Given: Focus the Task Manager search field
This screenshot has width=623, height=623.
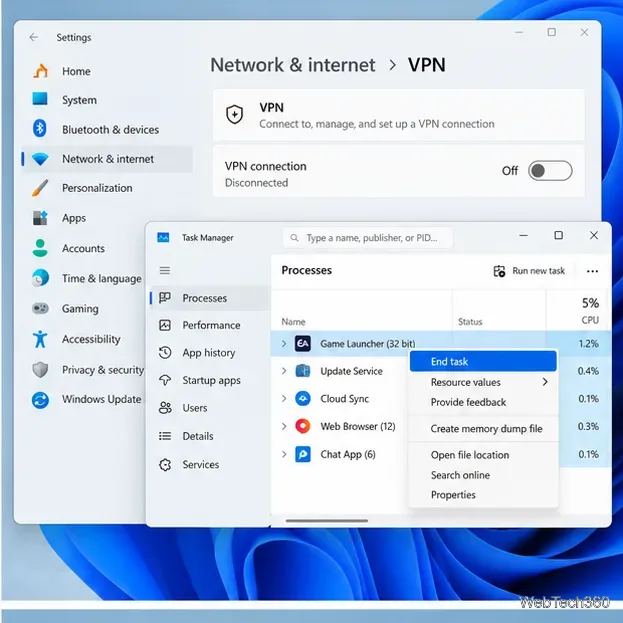Looking at the screenshot, I should tap(368, 238).
